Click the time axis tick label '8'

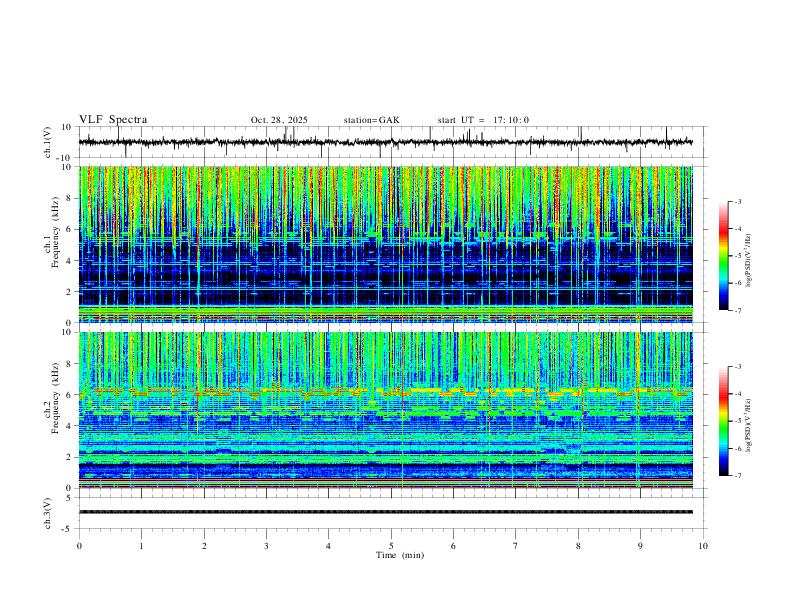click(x=578, y=546)
